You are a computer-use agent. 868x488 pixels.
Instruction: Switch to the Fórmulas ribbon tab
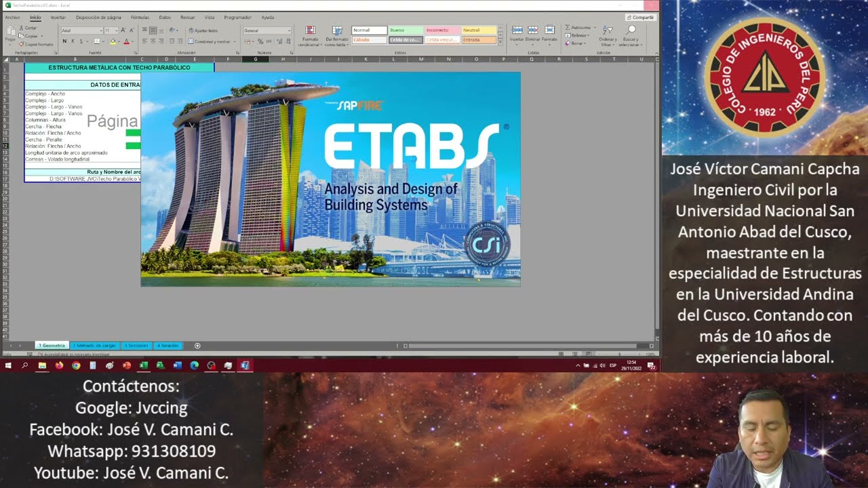click(140, 18)
